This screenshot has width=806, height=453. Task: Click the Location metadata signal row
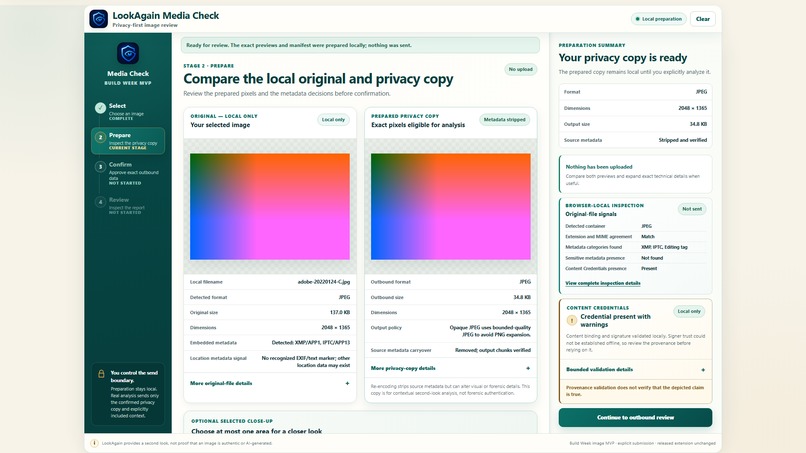[270, 361]
